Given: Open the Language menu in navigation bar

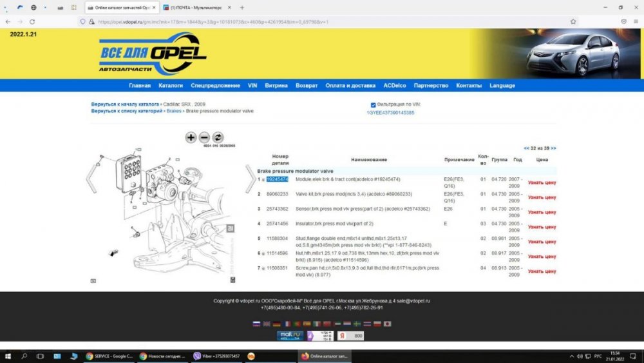Looking at the screenshot, I should click(502, 86).
